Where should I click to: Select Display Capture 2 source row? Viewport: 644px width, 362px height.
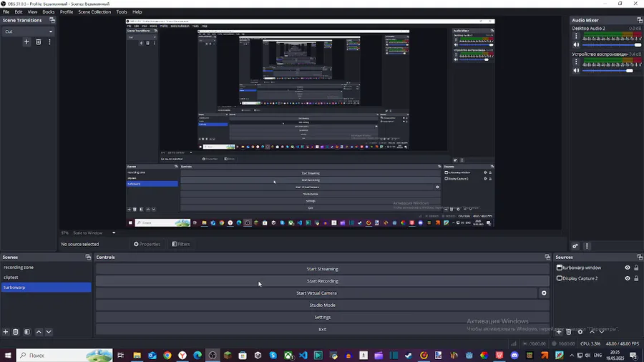tap(598, 278)
